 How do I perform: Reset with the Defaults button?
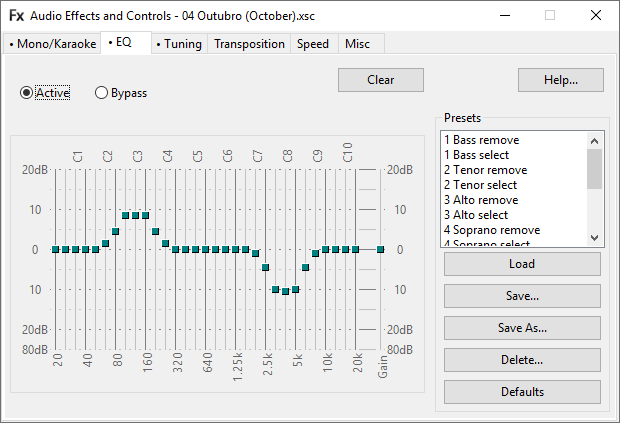522,392
